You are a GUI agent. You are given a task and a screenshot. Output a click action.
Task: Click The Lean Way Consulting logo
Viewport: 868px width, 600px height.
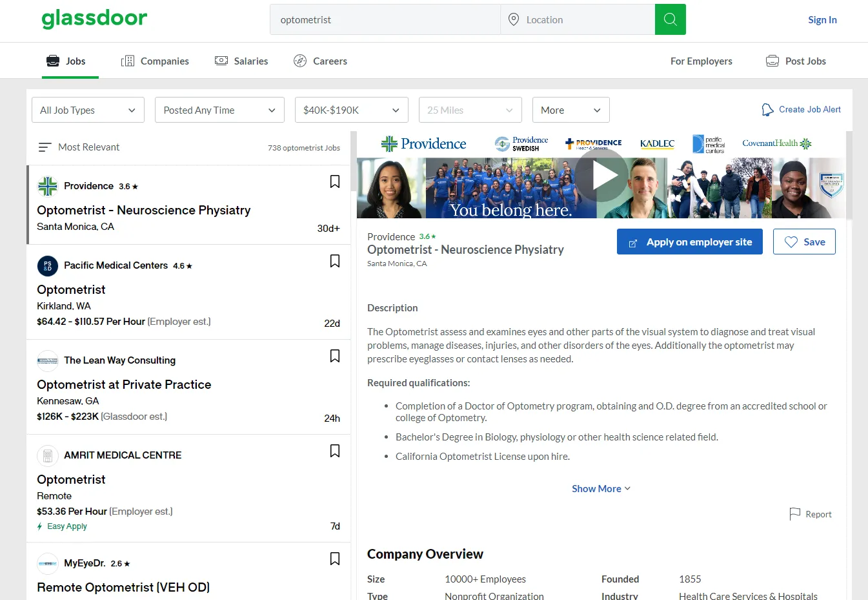point(48,360)
